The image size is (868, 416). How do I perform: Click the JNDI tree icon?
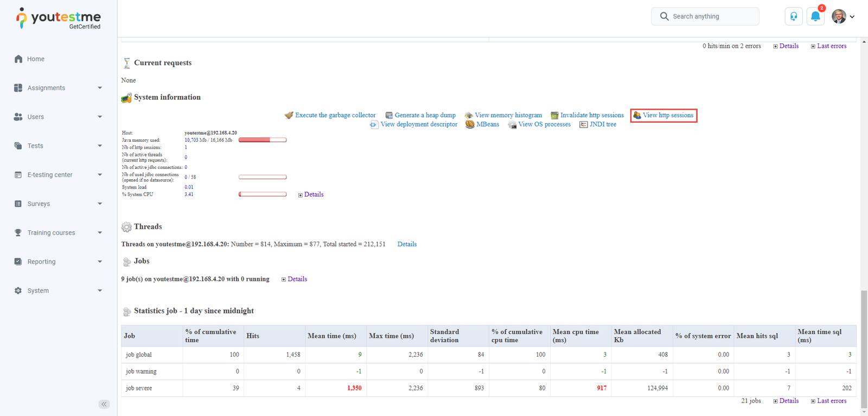coord(583,124)
